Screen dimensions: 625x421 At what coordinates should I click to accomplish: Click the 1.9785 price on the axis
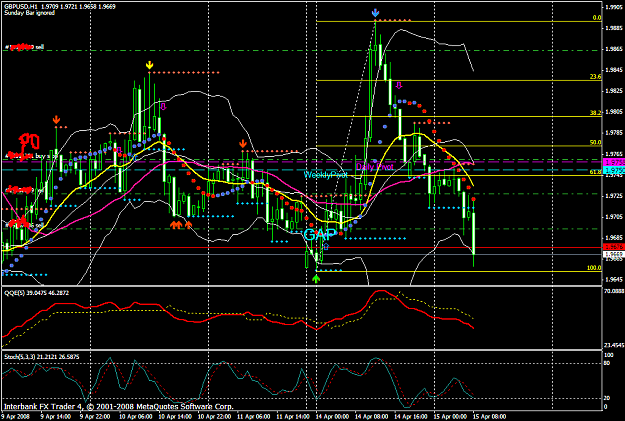[615, 133]
